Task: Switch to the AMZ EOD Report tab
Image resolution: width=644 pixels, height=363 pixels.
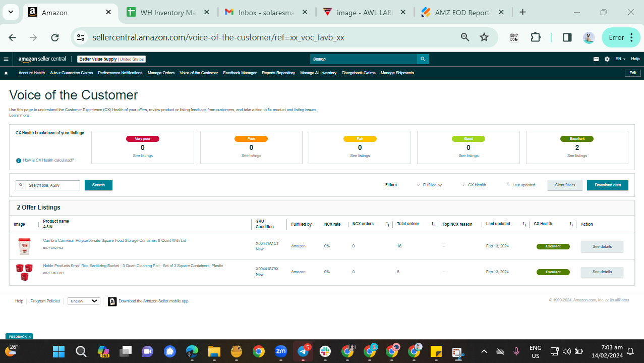Action: point(461,13)
